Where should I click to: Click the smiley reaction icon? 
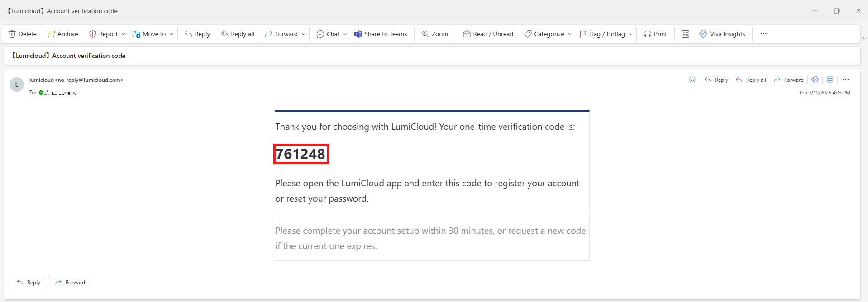point(692,80)
